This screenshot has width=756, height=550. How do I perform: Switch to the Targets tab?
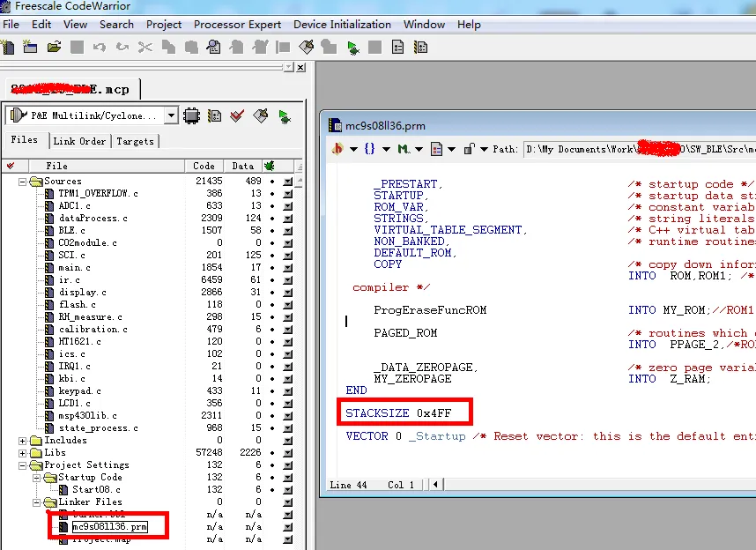click(x=135, y=141)
